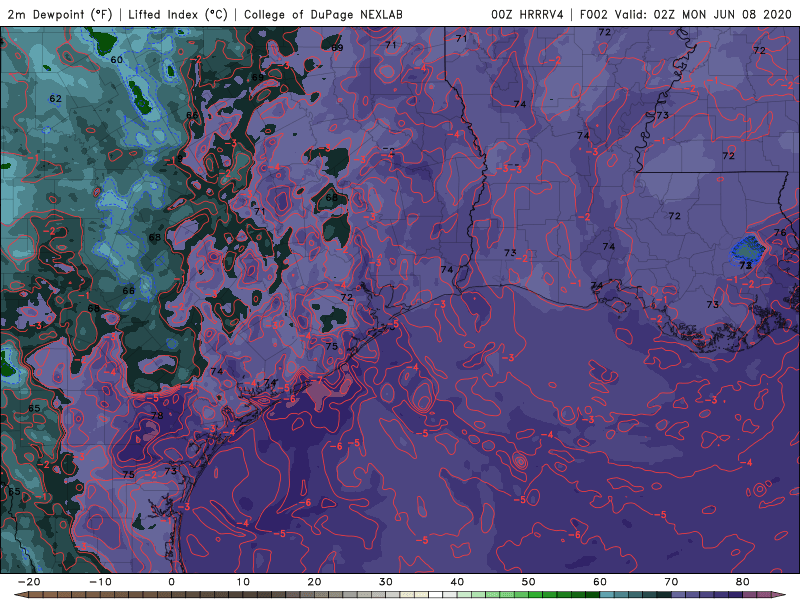The image size is (800, 600).
Task: Click the '00Z HRRRV4' model run label
Action: click(x=527, y=14)
